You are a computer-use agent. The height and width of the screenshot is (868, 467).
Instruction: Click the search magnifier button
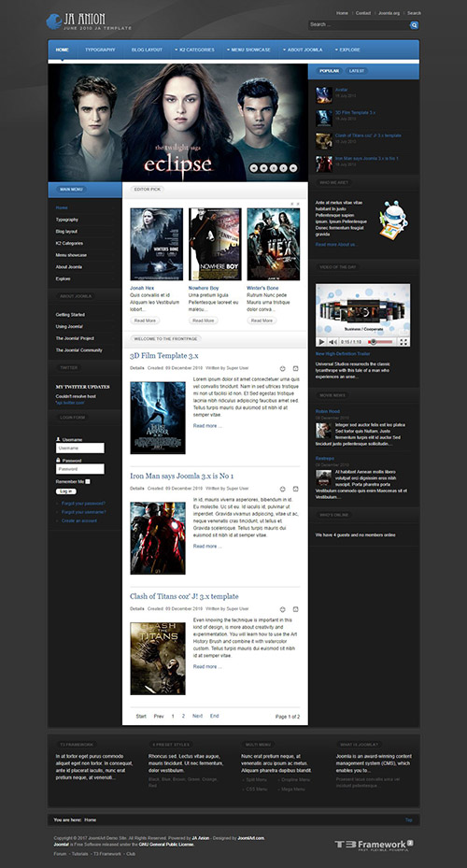click(x=414, y=25)
